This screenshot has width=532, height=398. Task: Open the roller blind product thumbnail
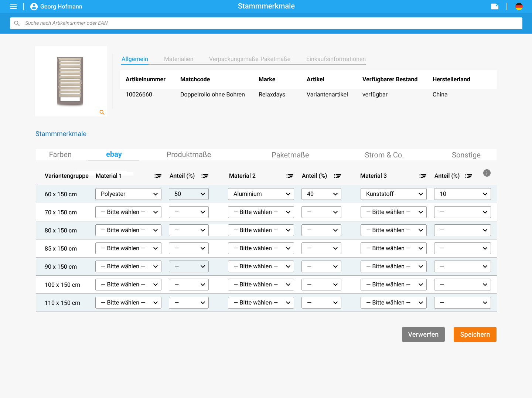coord(70,81)
